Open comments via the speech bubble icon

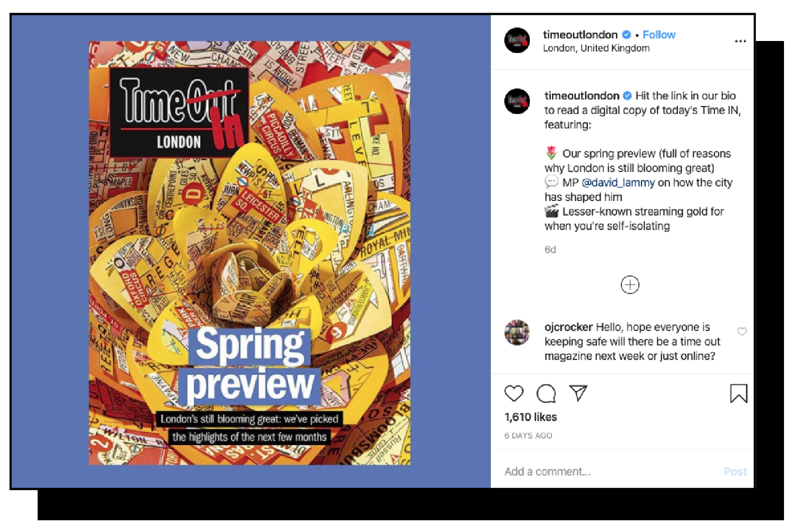coord(546,393)
